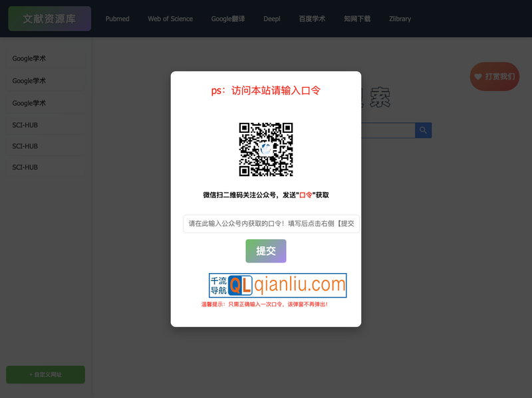Open the Pubmed menu item
532x398 pixels.
click(x=118, y=19)
